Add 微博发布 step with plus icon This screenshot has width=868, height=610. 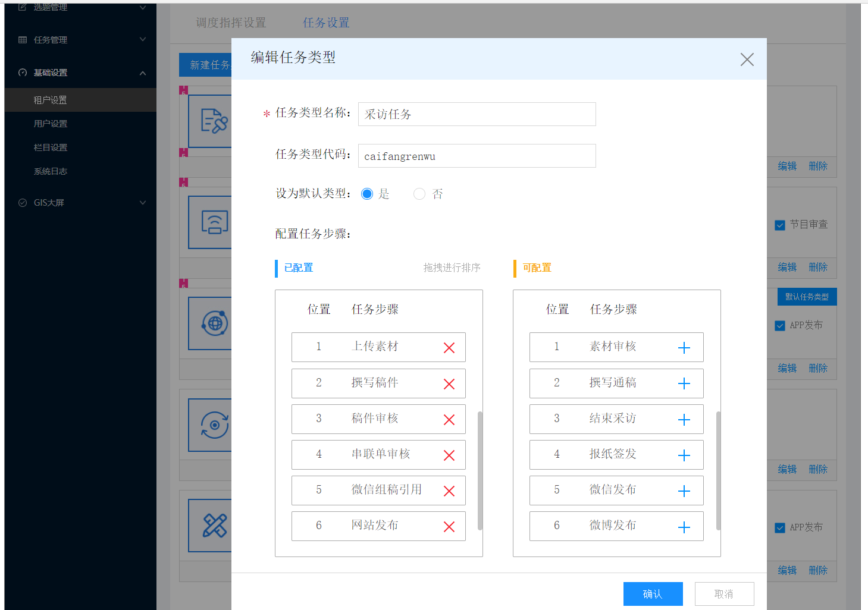click(684, 527)
